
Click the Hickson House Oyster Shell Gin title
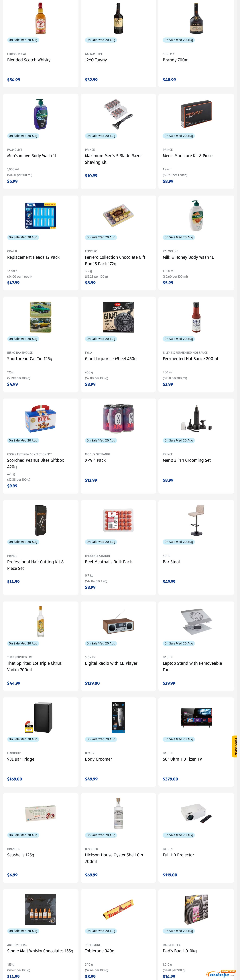tap(114, 858)
